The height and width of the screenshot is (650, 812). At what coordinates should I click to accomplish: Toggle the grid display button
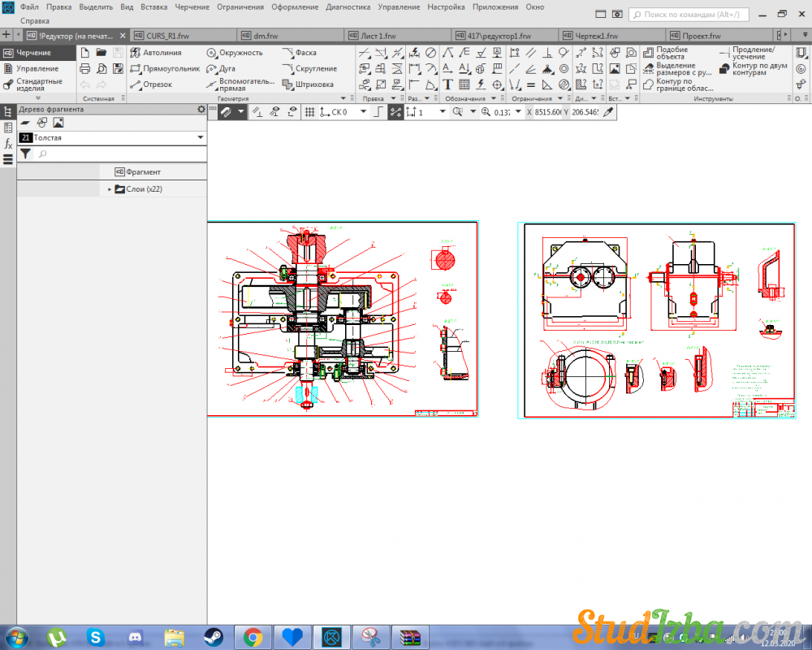[309, 112]
